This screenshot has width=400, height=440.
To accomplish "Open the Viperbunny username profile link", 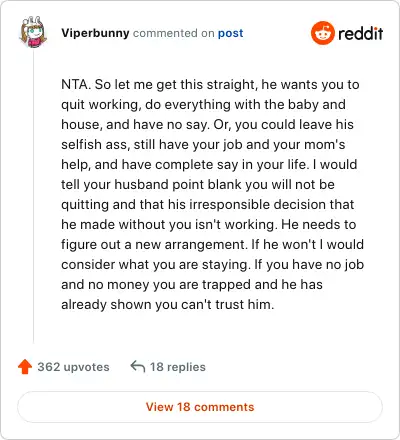I will tap(95, 33).
